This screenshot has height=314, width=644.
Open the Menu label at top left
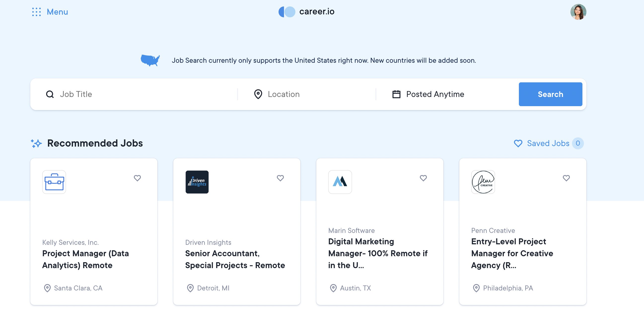pos(57,12)
